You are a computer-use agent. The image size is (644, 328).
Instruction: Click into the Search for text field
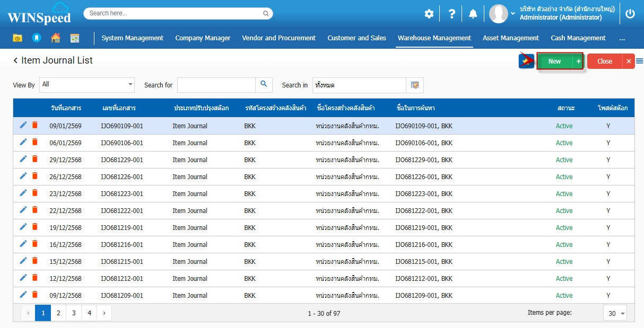click(216, 85)
